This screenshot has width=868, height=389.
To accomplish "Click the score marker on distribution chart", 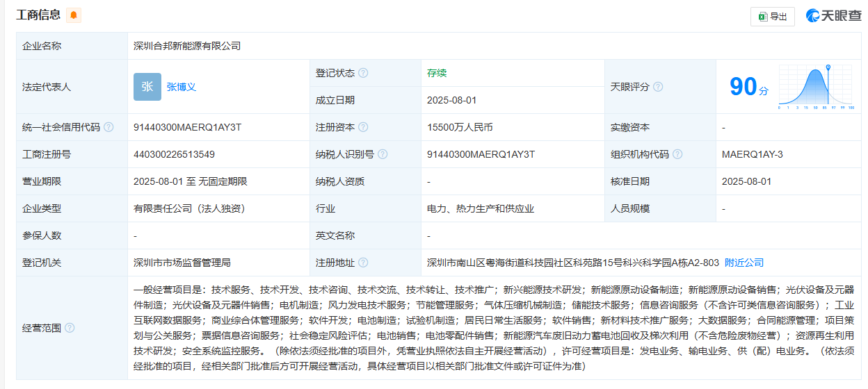I will coord(828,68).
